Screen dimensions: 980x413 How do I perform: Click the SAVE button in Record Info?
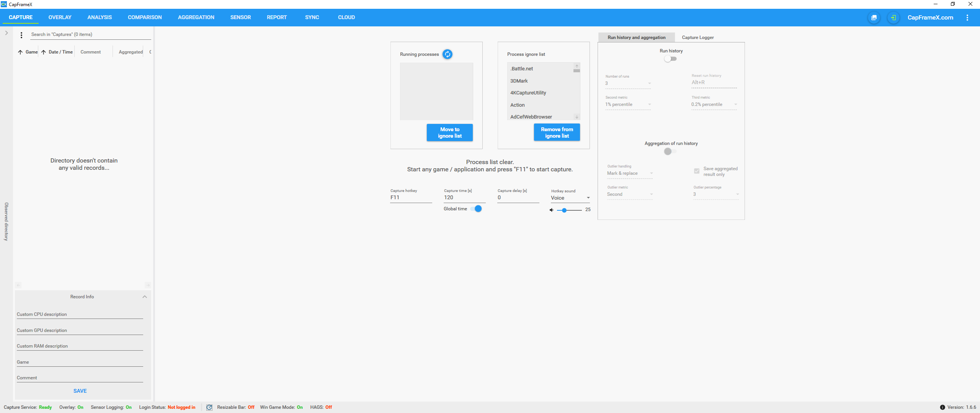[80, 391]
